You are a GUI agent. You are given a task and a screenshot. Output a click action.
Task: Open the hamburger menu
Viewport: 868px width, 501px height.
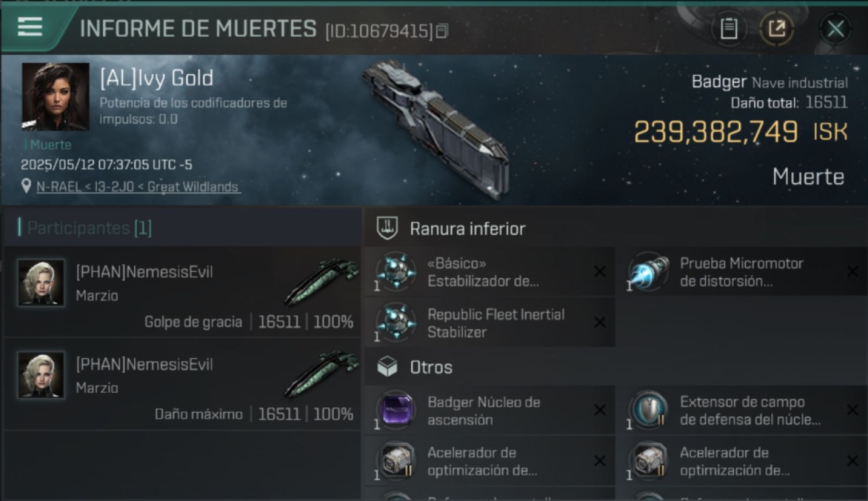[x=30, y=27]
